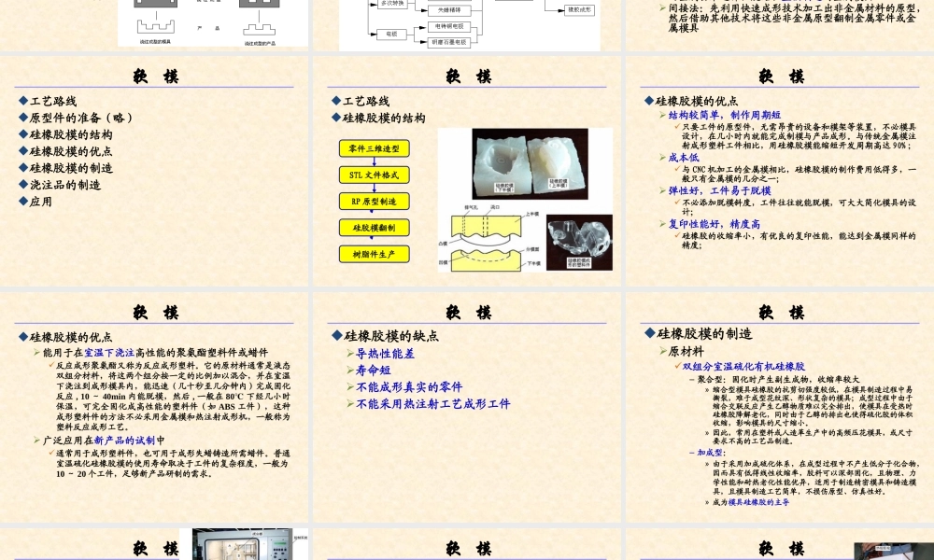Click the blue text 导热性能差
Screen dimensions: 934x560
385,354
